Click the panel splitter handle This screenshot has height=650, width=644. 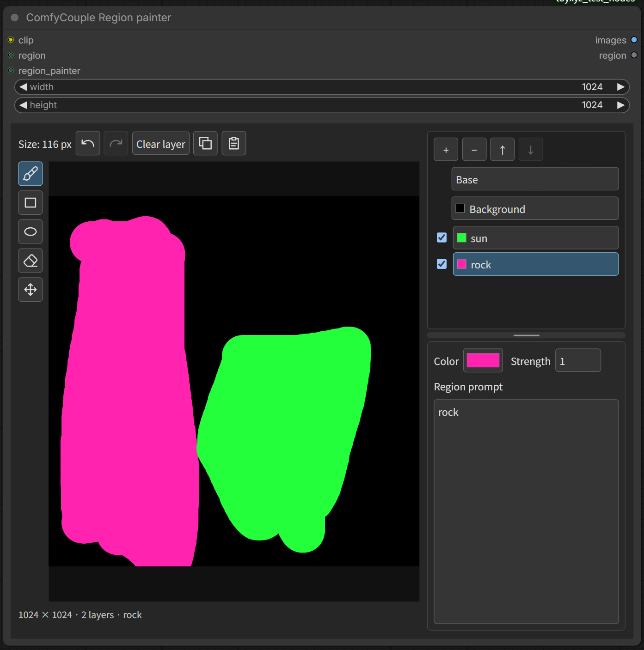click(x=526, y=335)
